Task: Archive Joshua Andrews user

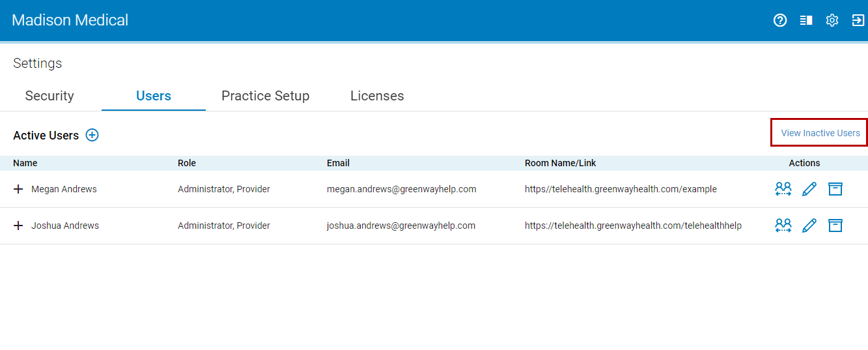Action: pyautogui.click(x=835, y=226)
